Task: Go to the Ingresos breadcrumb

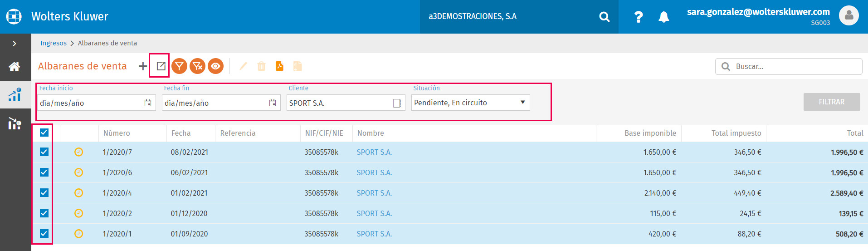Action: 54,43
